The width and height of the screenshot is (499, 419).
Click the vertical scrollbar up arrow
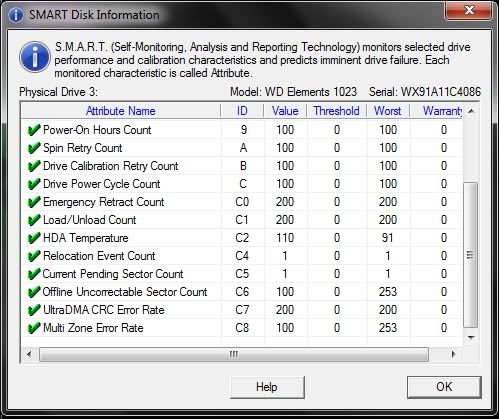point(471,111)
